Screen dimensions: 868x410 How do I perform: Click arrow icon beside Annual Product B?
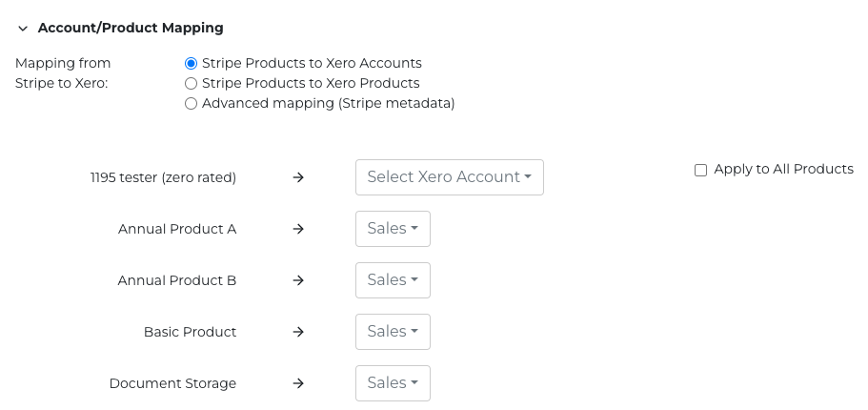(x=298, y=280)
